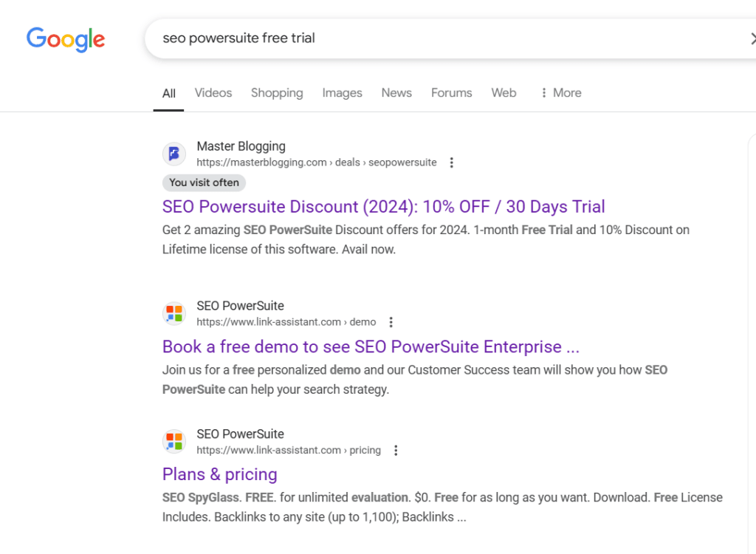Screen dimensions: 756x554
Task: Select the News tab
Action: (396, 92)
